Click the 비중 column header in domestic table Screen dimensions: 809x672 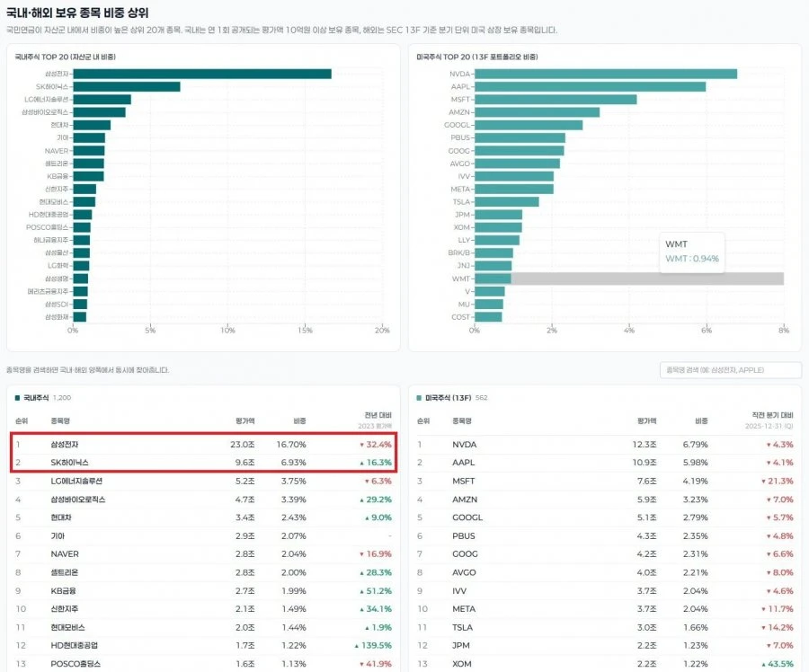pyautogui.click(x=299, y=420)
